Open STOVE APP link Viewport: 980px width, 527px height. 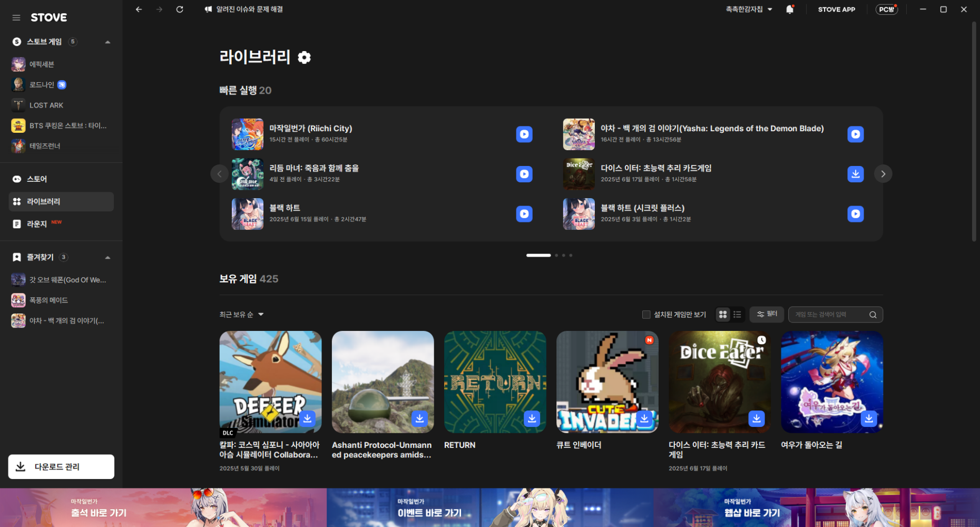836,9
